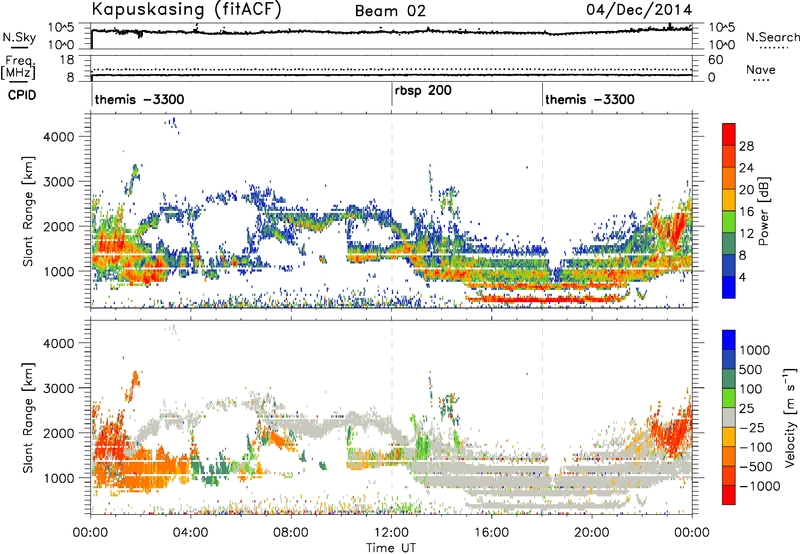This screenshot has height=554, width=800.
Task: Click the '100' tick on the Velocity colorbar
Action: (751, 389)
